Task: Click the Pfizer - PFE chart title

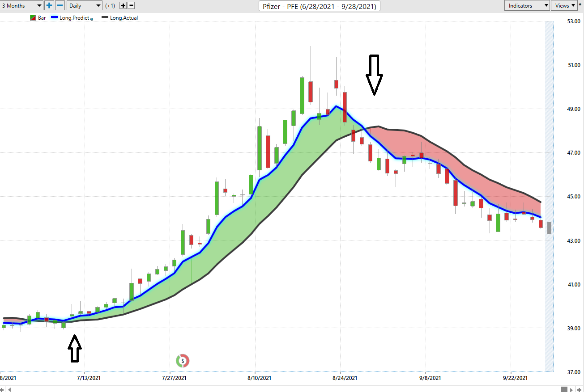Action: [320, 6]
